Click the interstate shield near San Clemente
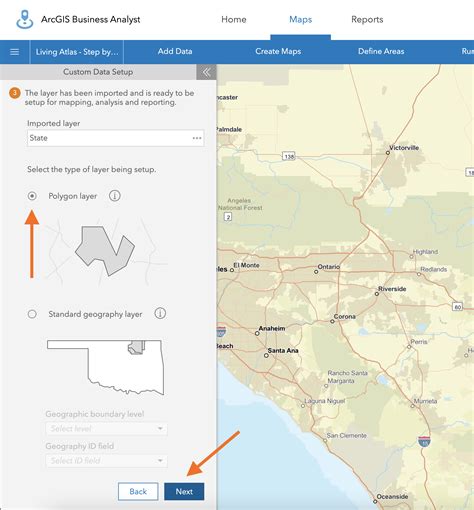The width and height of the screenshot is (474, 510). tap(424, 442)
